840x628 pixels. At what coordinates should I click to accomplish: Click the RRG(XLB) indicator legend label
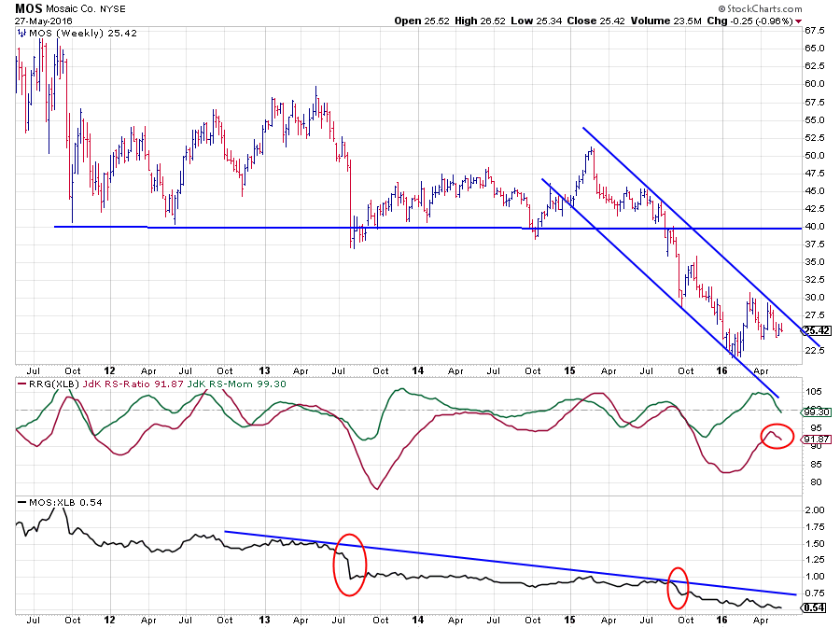click(x=53, y=384)
